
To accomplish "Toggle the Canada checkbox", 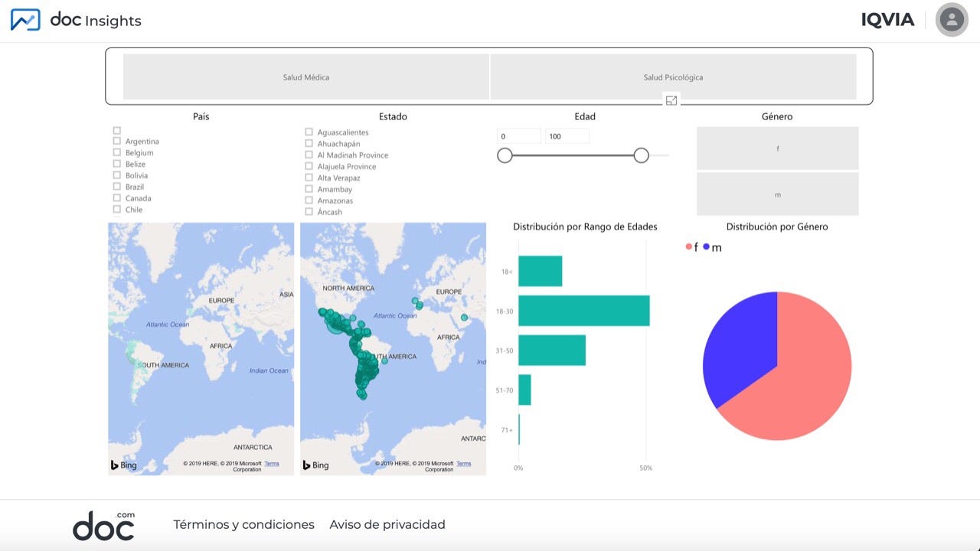I will pos(117,198).
